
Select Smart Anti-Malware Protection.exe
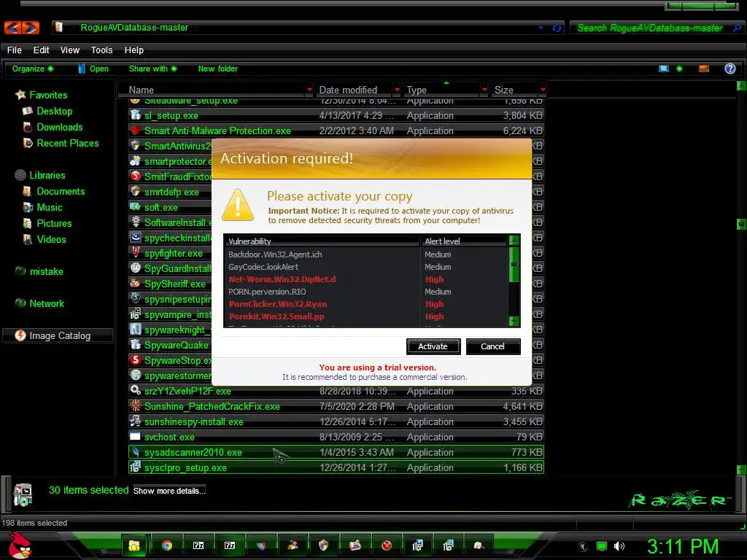(336, 131)
